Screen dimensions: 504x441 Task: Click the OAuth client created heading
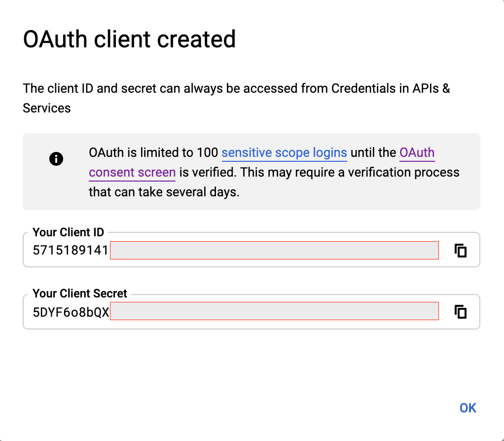(129, 39)
